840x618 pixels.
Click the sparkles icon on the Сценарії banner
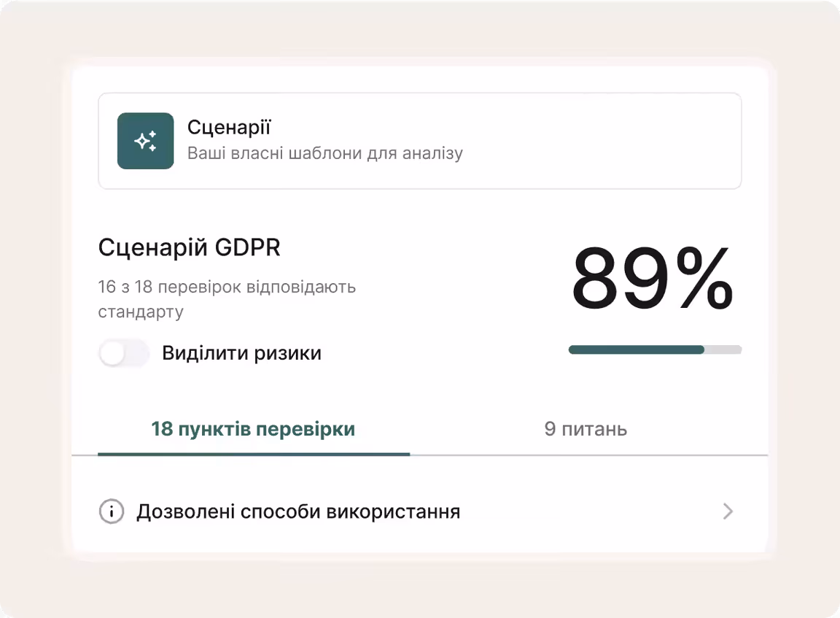tap(145, 140)
